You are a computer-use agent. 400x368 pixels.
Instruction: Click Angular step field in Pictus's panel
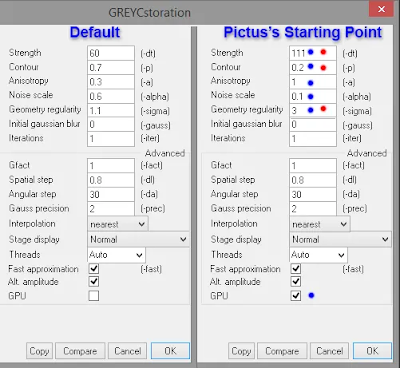tap(313, 194)
